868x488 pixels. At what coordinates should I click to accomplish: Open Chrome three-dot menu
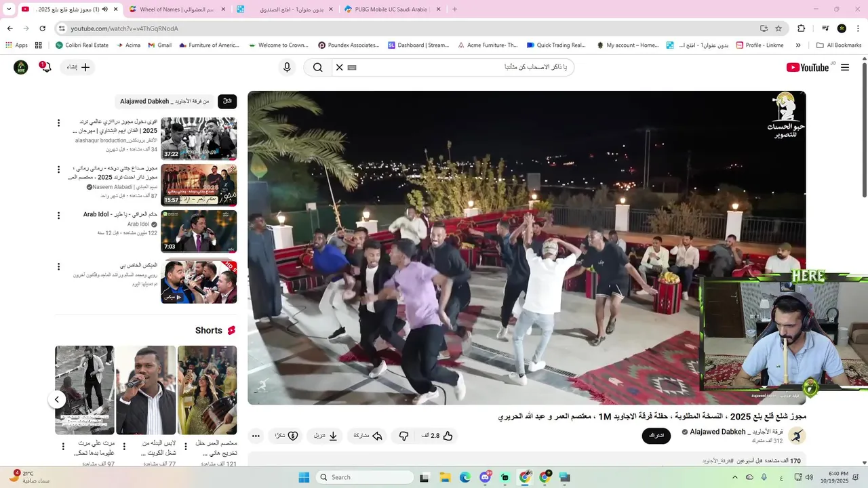click(x=858, y=28)
